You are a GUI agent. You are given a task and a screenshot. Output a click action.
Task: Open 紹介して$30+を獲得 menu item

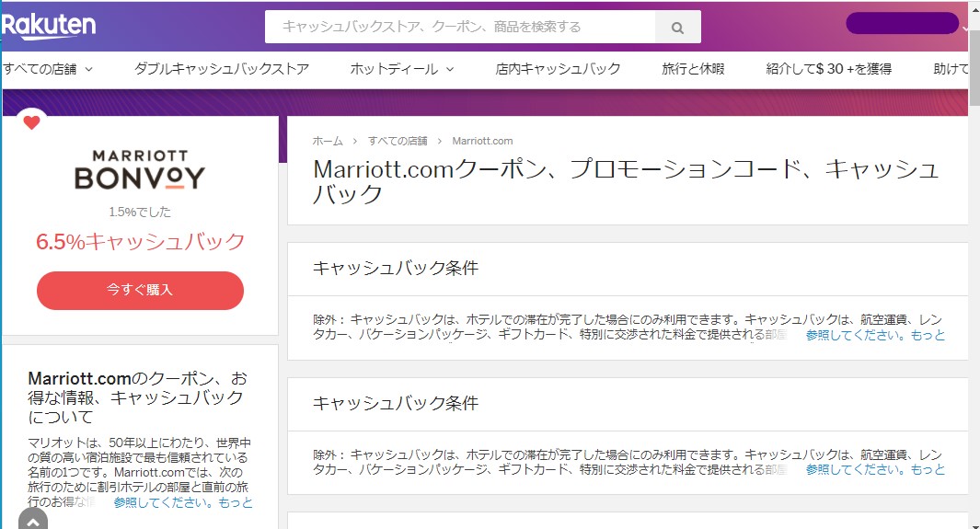(x=829, y=69)
